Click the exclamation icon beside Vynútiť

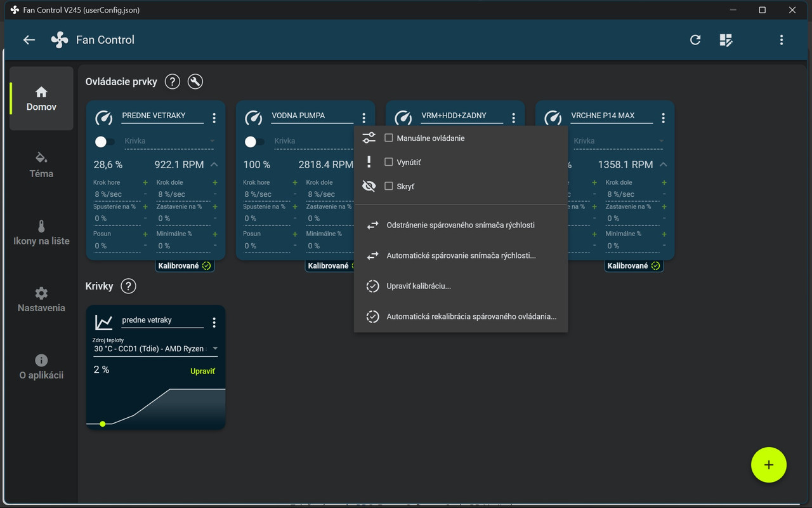pyautogui.click(x=369, y=162)
